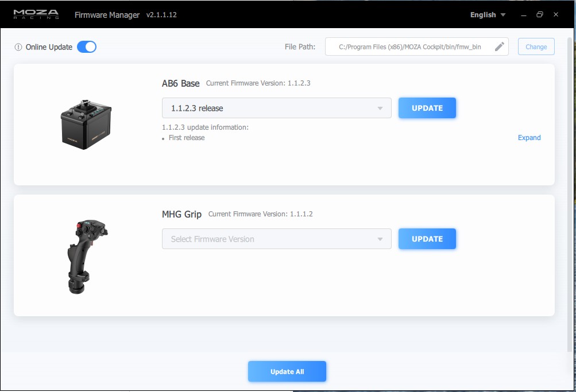Toggle the Online Update switch
The height and width of the screenshot is (392, 576).
[x=87, y=47]
